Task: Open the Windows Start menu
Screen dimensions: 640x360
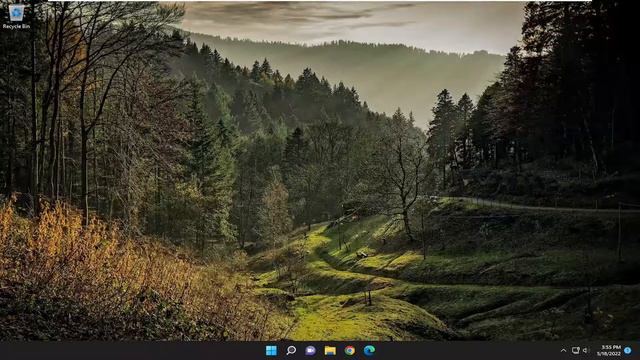Action: tap(271, 350)
